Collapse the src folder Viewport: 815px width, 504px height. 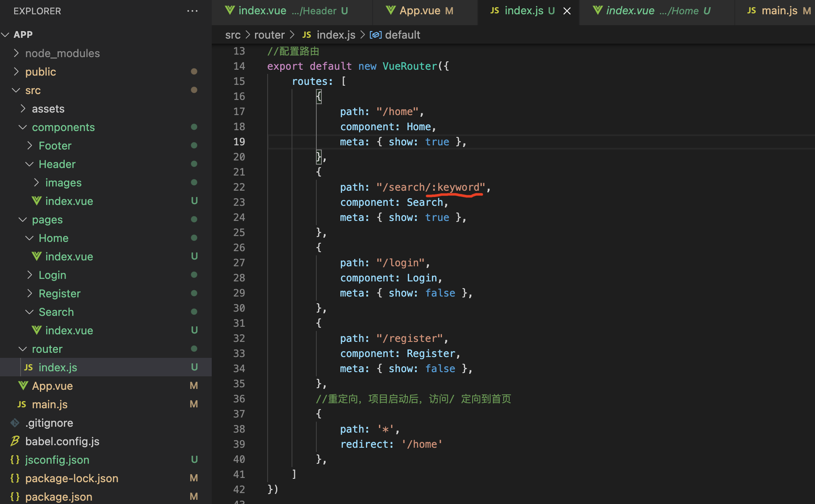click(x=16, y=90)
